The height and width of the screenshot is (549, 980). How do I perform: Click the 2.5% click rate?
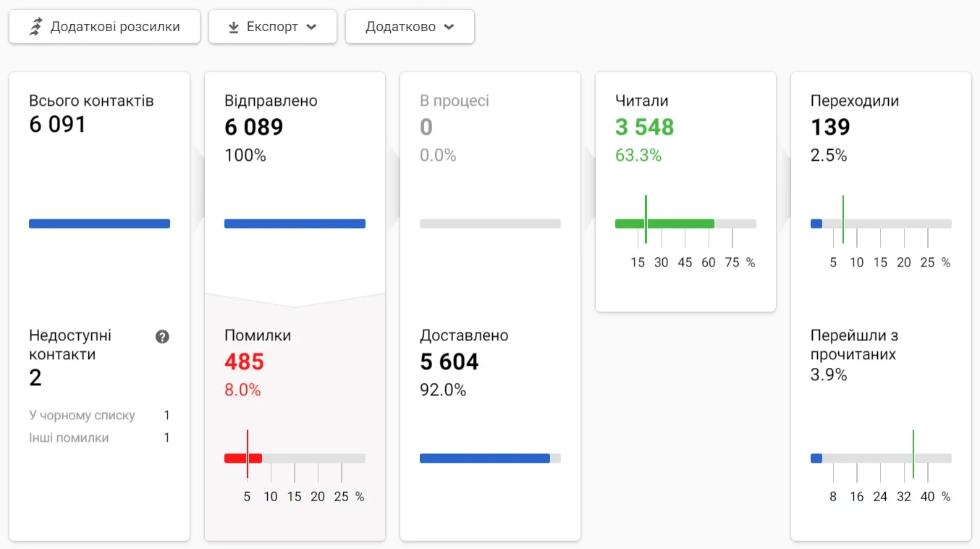pos(829,155)
